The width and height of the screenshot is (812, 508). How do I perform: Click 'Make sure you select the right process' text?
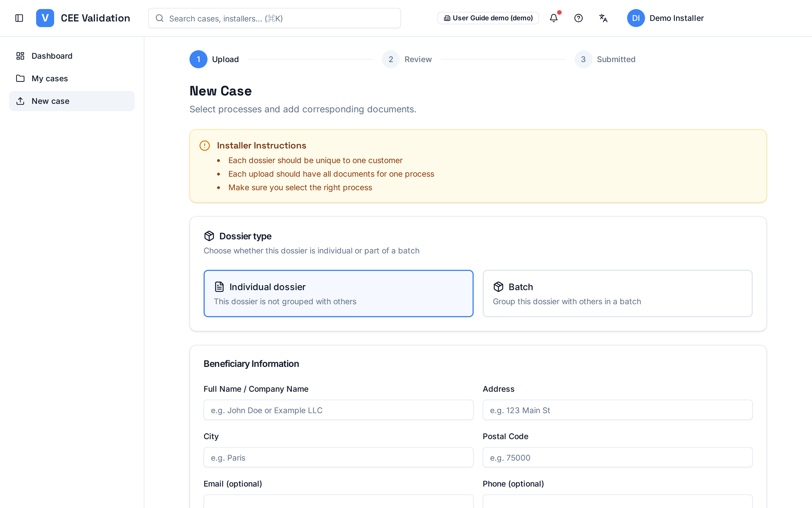click(x=300, y=187)
